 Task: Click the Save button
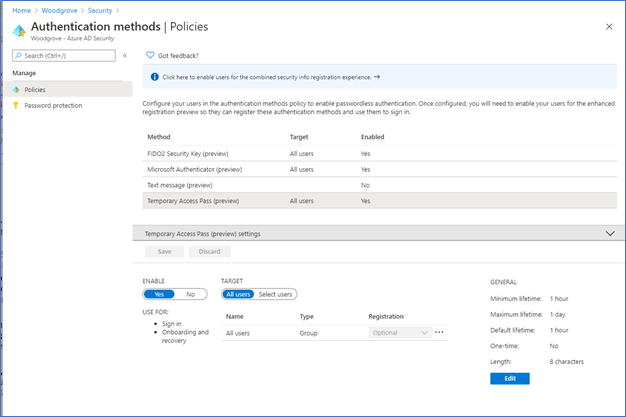(164, 252)
